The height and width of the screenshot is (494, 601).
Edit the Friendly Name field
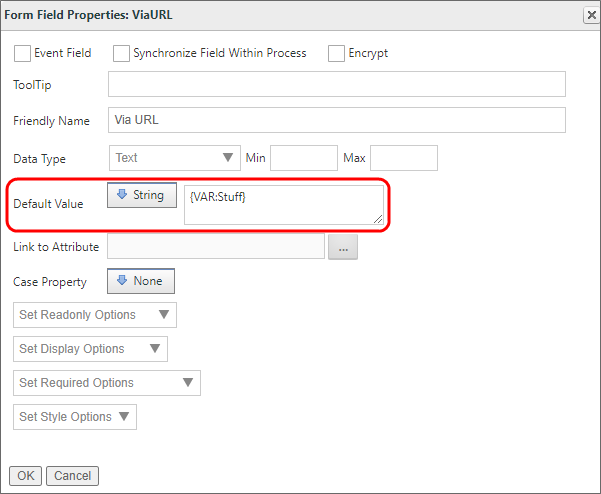[336, 120]
